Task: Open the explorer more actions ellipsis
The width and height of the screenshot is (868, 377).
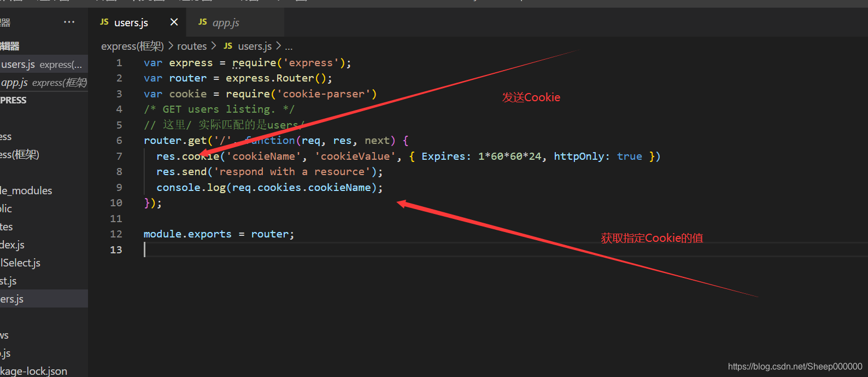Action: click(69, 22)
